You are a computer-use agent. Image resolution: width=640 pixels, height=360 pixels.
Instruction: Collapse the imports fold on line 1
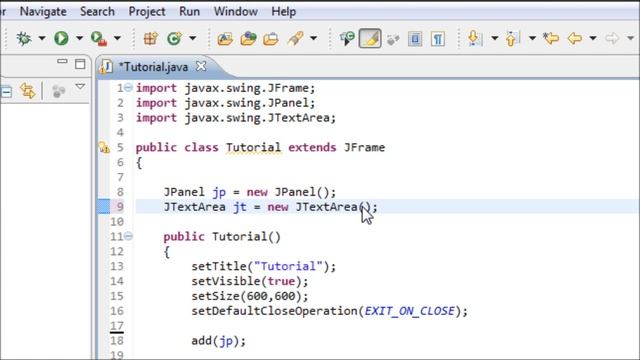pos(128,87)
